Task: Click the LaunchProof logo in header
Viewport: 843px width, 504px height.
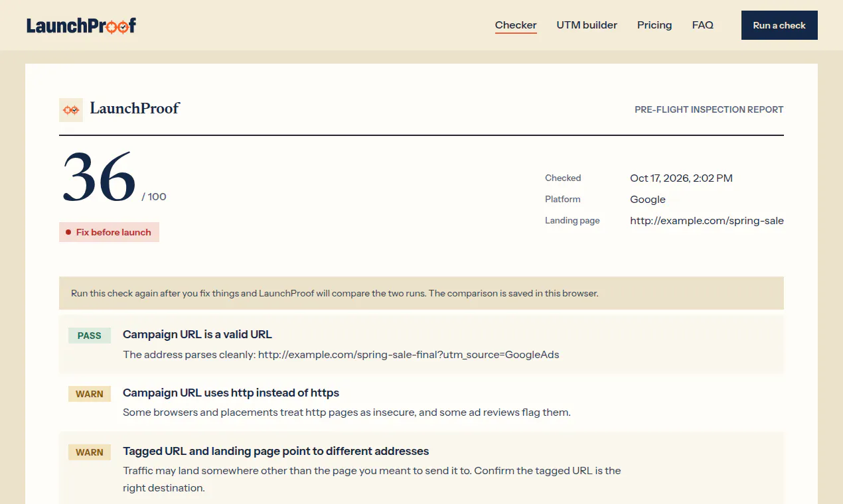Action: tap(81, 25)
